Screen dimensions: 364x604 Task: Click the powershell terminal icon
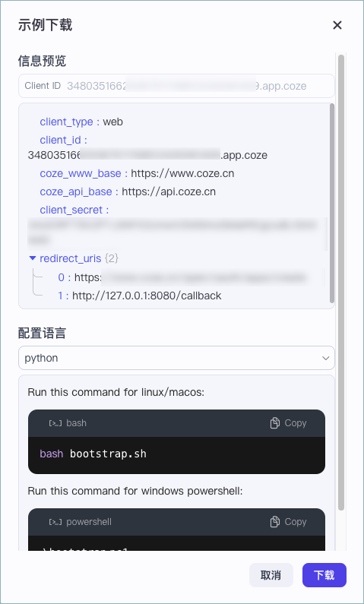click(55, 523)
